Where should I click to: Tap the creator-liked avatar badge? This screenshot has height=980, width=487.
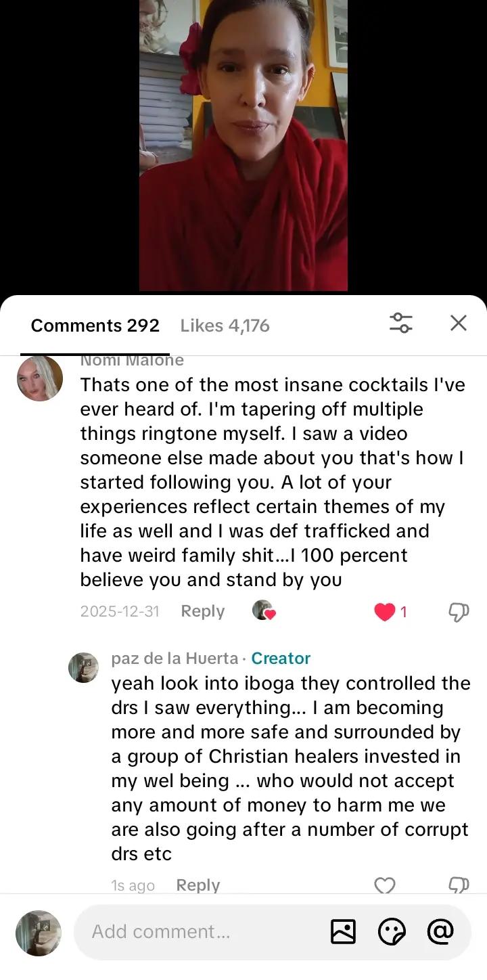(x=264, y=610)
